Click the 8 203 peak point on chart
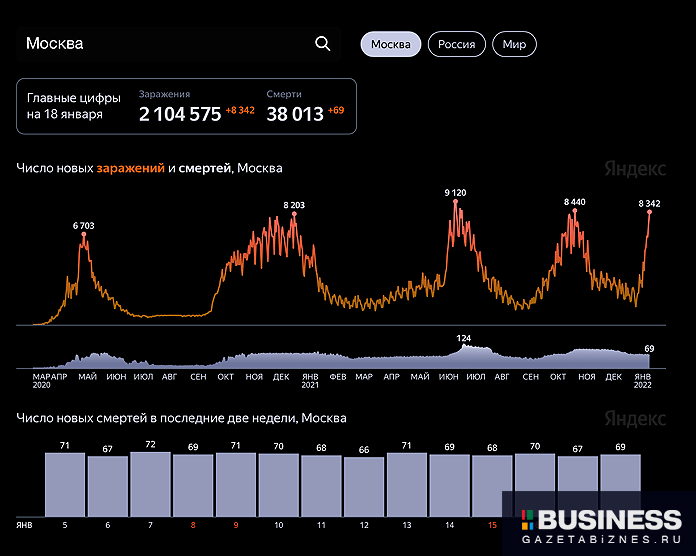Viewport: 696px width, 556px height. pos(294,214)
